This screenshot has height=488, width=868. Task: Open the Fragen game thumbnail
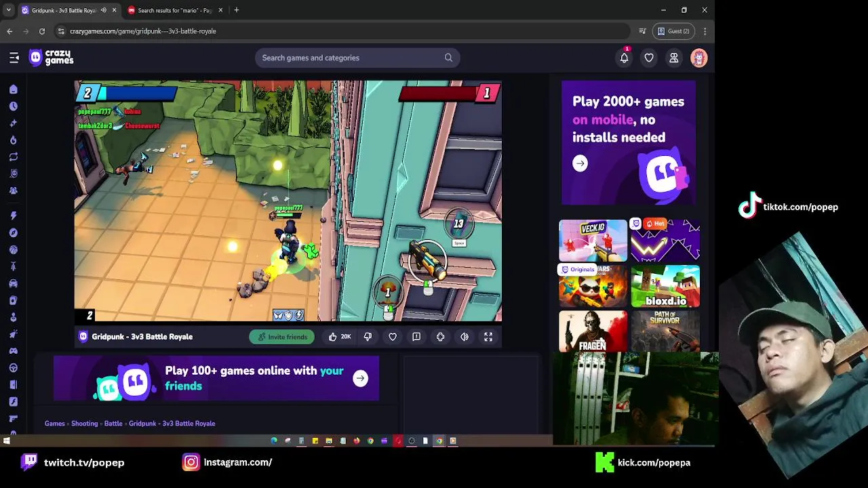pos(593,331)
